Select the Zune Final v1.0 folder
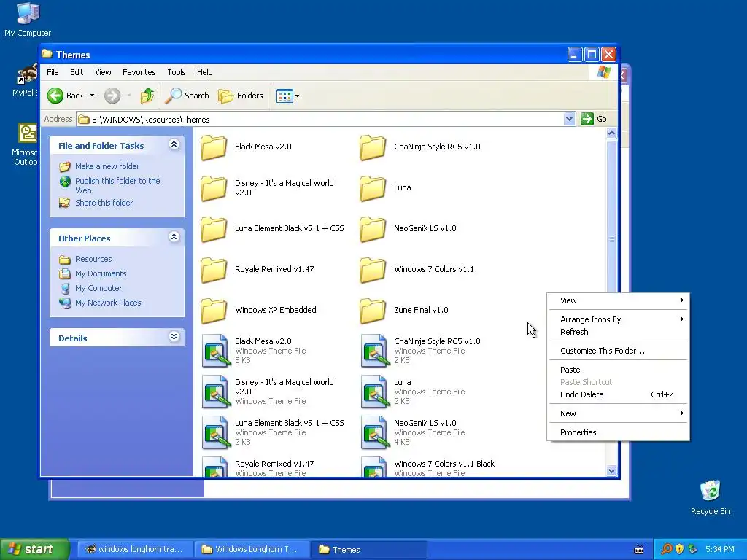 (x=373, y=311)
